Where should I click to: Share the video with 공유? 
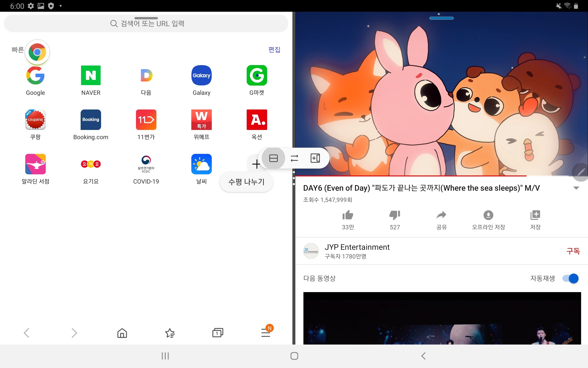tap(441, 220)
